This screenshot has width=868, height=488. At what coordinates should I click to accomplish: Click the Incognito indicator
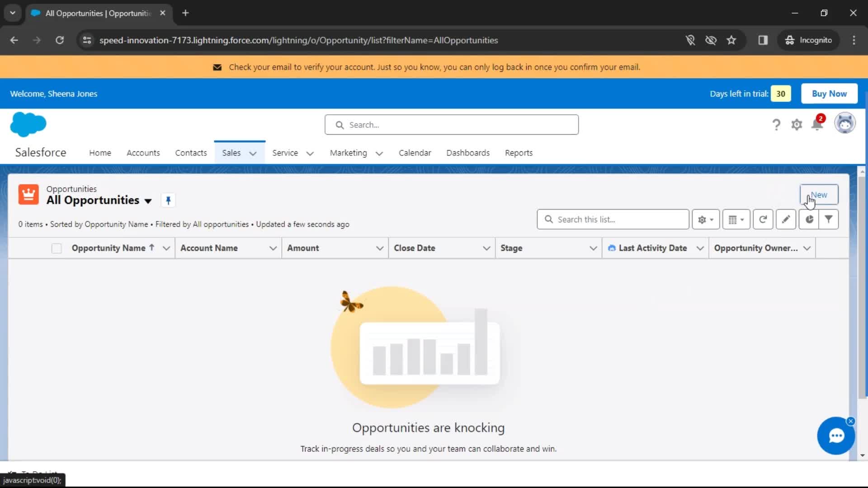click(x=809, y=40)
